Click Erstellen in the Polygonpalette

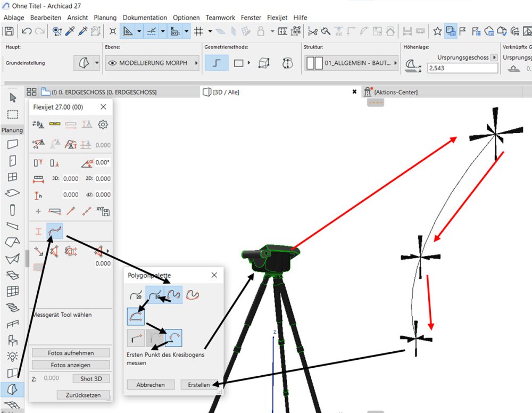coord(199,385)
